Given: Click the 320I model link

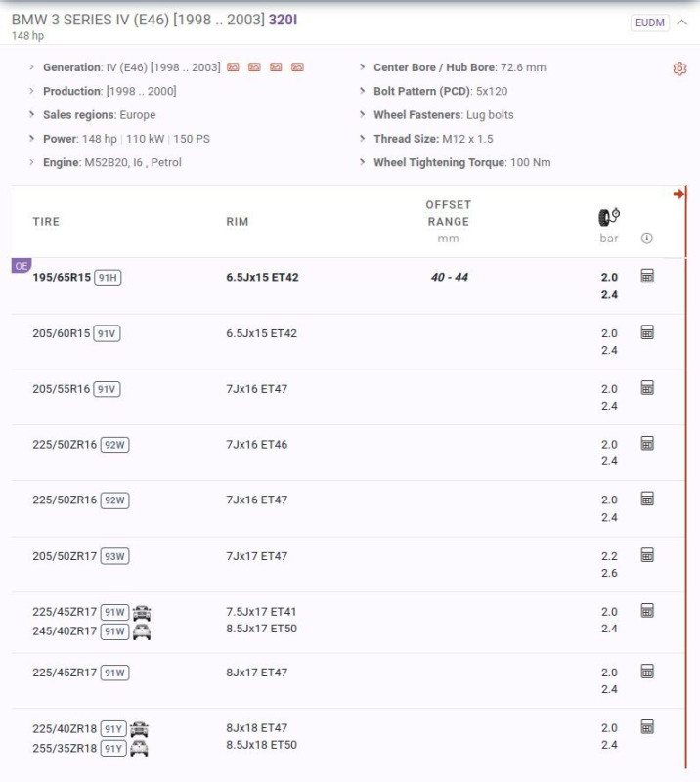Looking at the screenshot, I should [283, 20].
